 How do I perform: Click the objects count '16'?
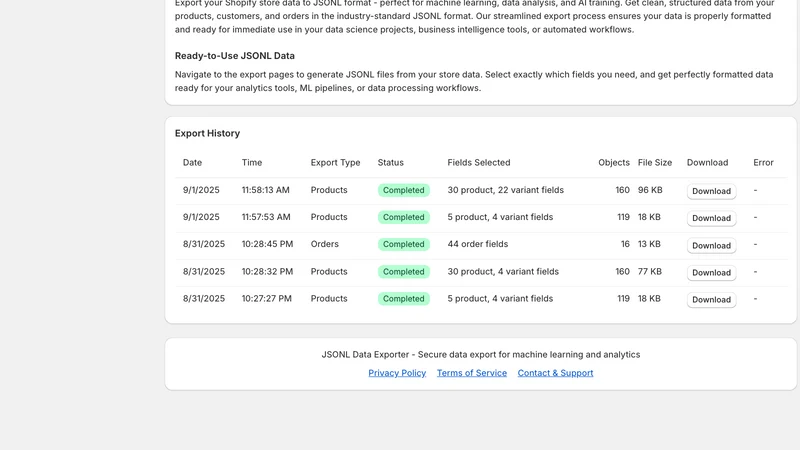point(625,244)
